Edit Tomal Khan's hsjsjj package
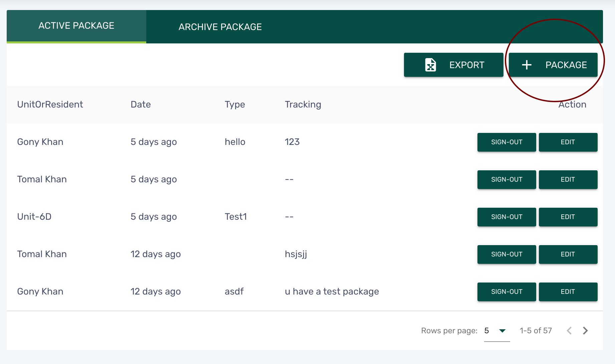The height and width of the screenshot is (364, 615). 568,254
